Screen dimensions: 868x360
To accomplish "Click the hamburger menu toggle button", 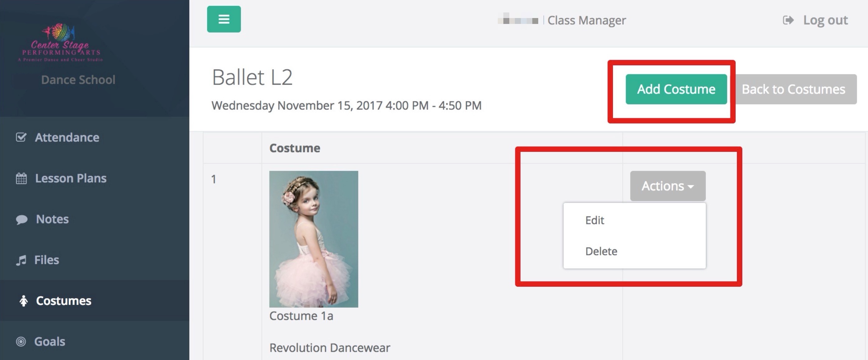I will coord(224,19).
